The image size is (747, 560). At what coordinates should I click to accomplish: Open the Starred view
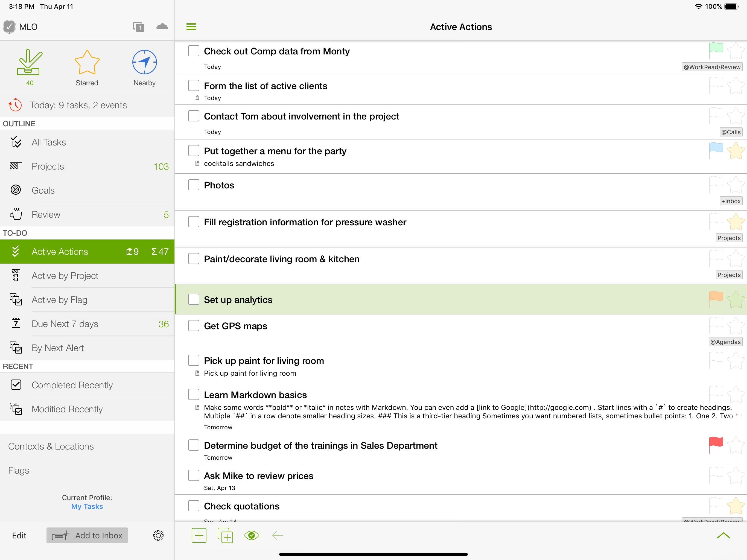click(x=87, y=67)
